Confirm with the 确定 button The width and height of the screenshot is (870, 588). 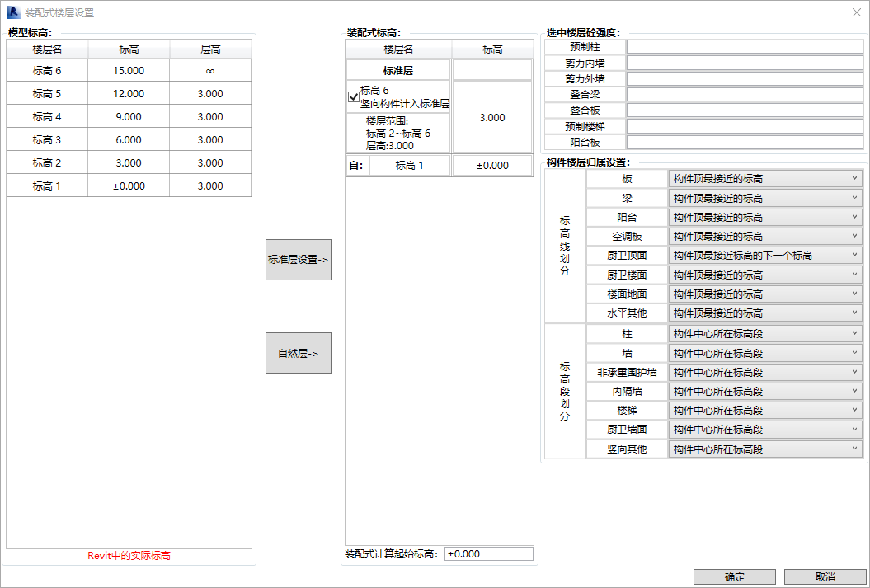point(735,577)
